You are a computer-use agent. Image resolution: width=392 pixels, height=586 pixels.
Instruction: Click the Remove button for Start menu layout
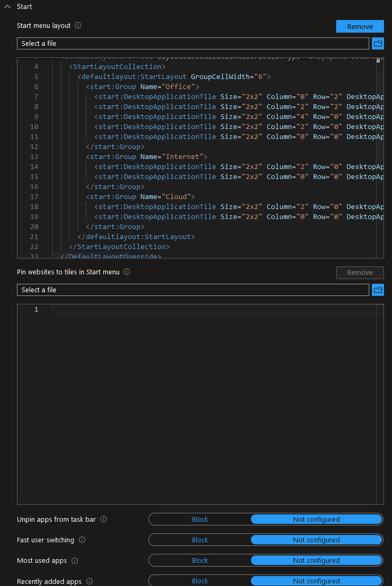pos(360,26)
